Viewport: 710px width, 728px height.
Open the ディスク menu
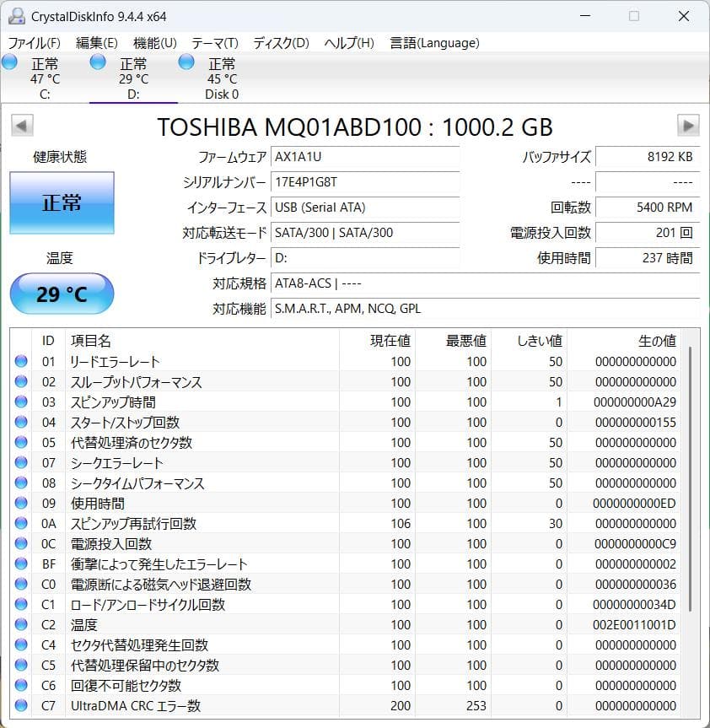pyautogui.click(x=280, y=42)
